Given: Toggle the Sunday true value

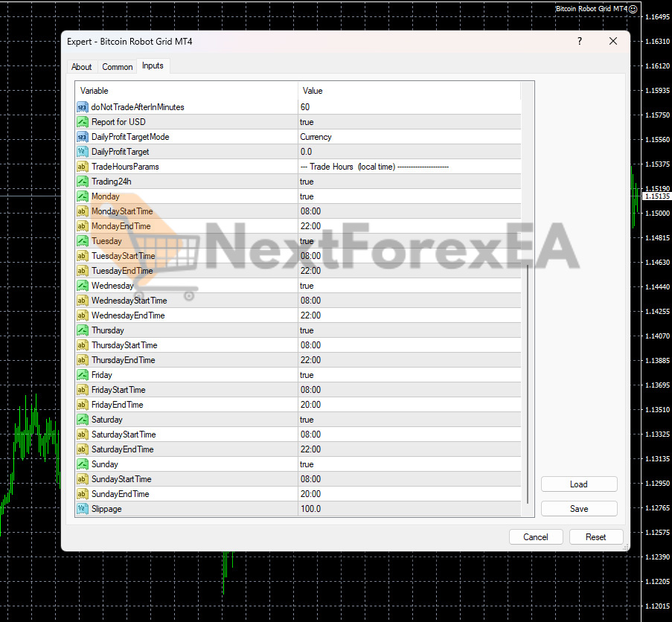Looking at the screenshot, I should coord(408,464).
